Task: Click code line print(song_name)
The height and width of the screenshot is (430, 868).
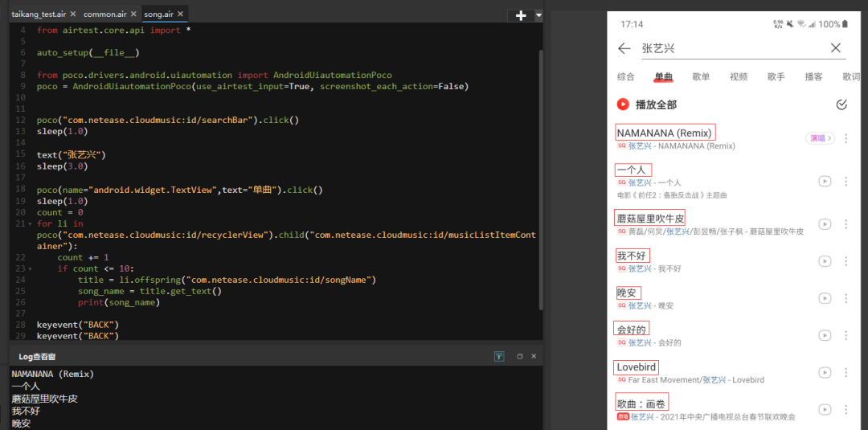Action: pos(118,303)
